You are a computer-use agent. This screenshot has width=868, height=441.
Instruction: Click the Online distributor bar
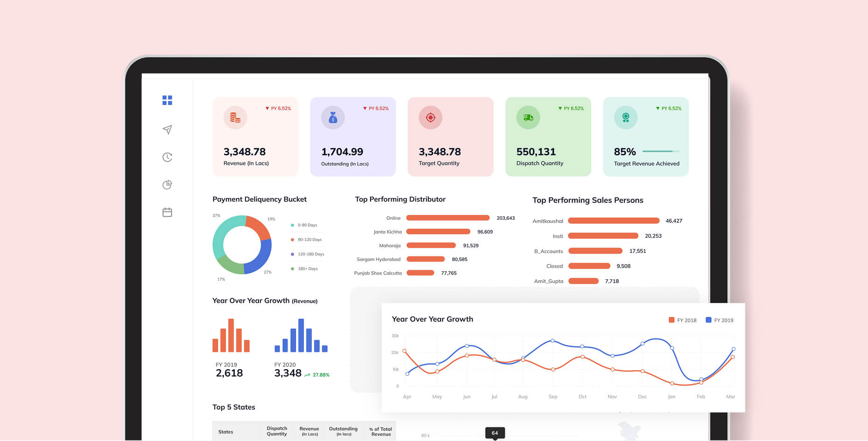[448, 218]
